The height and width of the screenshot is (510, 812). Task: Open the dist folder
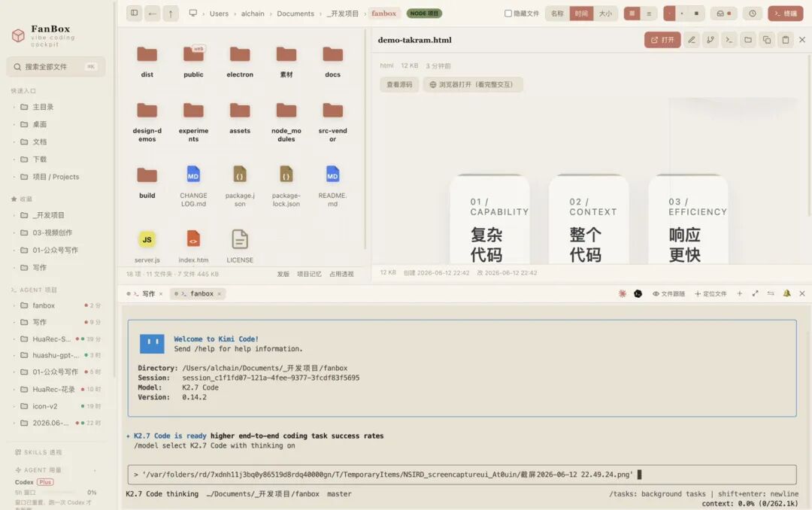147,61
